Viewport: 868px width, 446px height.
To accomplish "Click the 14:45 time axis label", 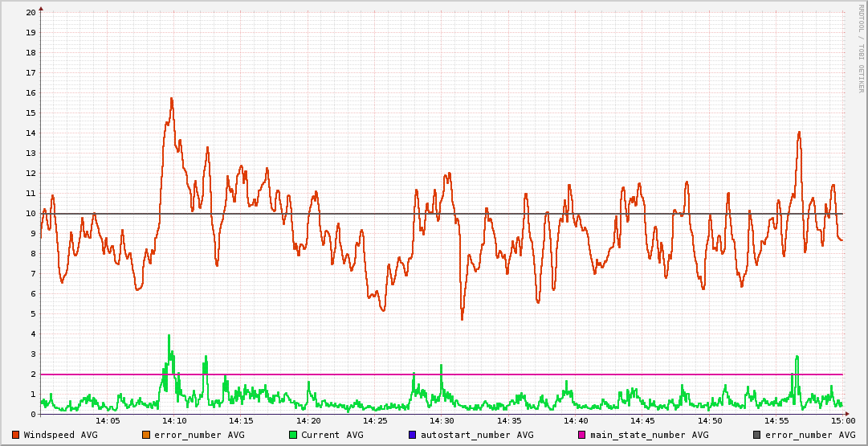I will [642, 421].
